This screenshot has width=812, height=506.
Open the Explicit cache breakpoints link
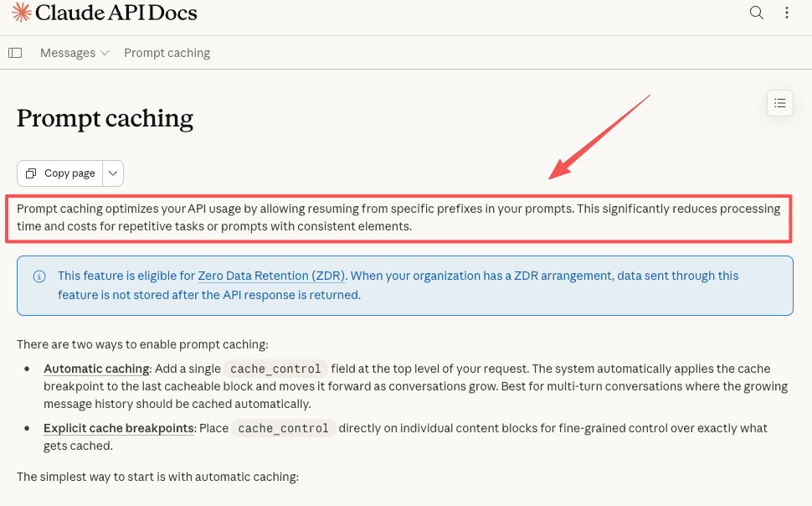click(x=119, y=428)
